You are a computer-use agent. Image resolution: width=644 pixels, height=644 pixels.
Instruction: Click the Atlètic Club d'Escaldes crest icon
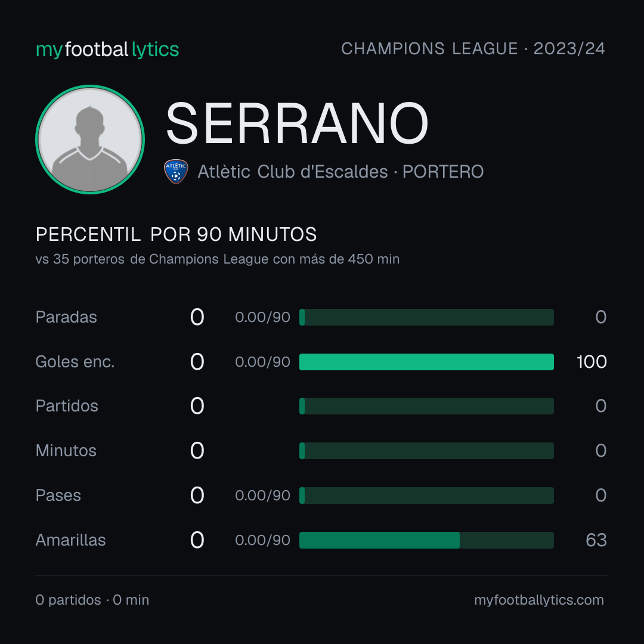click(x=176, y=171)
